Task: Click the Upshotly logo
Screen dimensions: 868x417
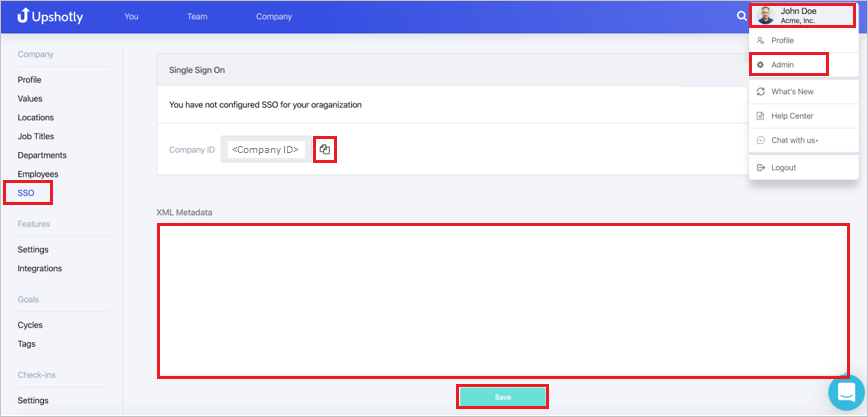Action: click(50, 17)
